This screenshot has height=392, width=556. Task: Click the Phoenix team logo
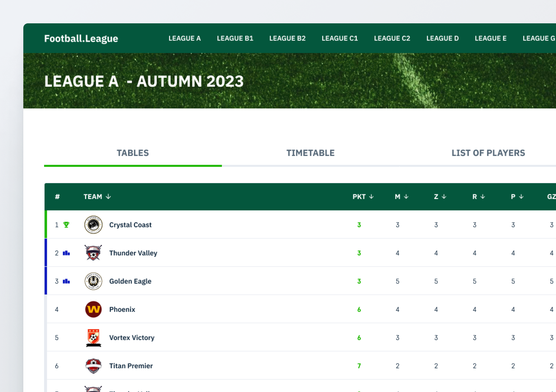[93, 309]
